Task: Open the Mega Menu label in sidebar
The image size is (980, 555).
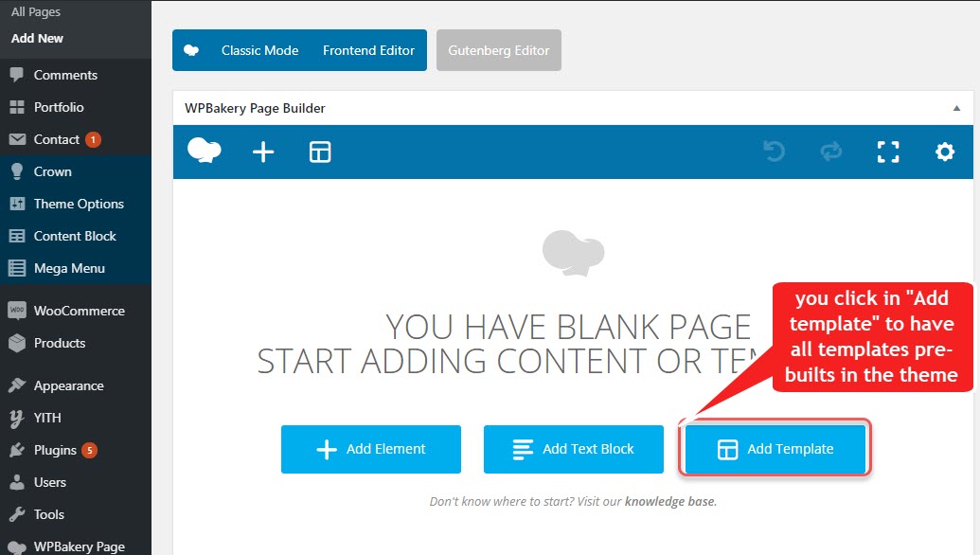Action: tap(69, 268)
